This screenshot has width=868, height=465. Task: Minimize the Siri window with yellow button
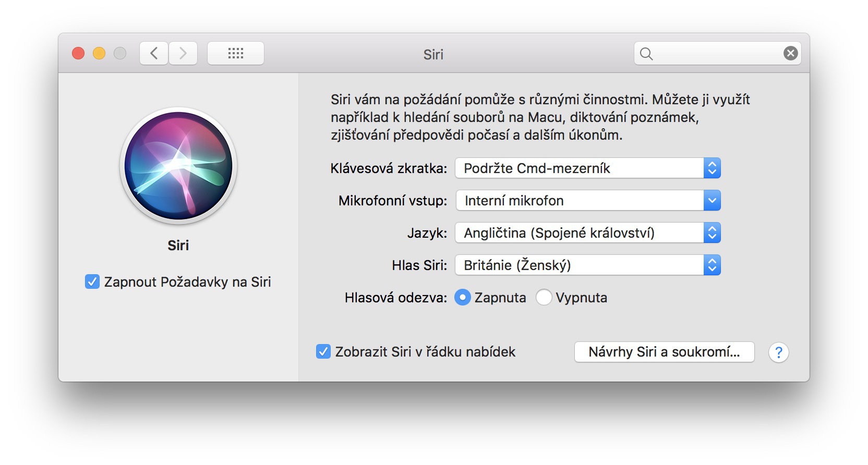coord(99,53)
